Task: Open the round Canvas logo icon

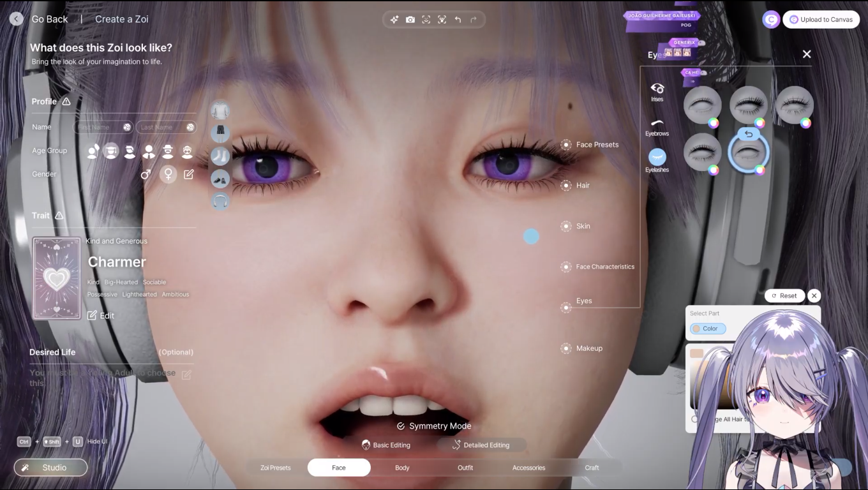Action: (x=771, y=20)
